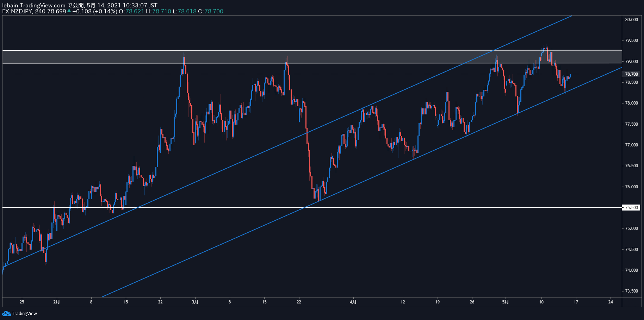Click the 74.500 price axis label
This screenshot has height=320, width=644.
(x=631, y=250)
